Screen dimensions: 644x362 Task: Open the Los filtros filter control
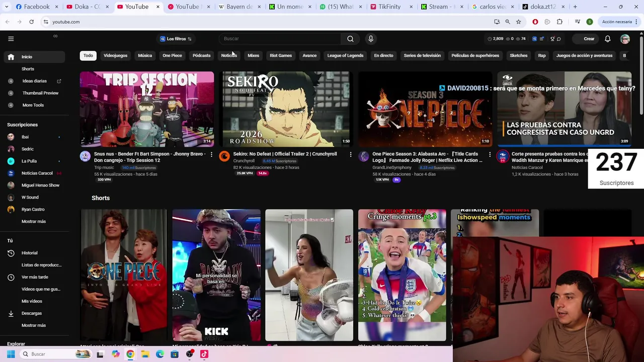tap(176, 39)
